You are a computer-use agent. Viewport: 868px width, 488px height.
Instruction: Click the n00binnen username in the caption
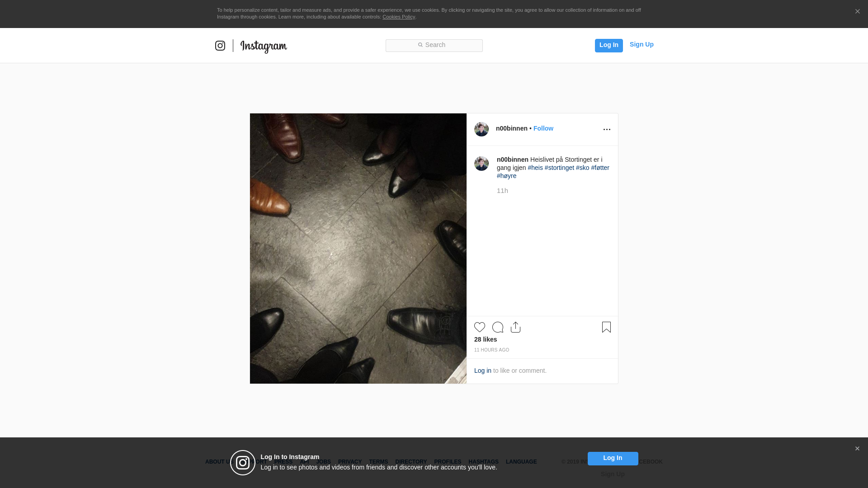pos(513,160)
